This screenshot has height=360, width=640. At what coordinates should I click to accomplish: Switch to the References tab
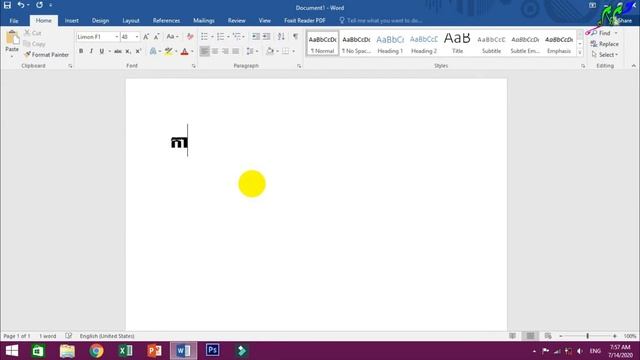coord(167,20)
